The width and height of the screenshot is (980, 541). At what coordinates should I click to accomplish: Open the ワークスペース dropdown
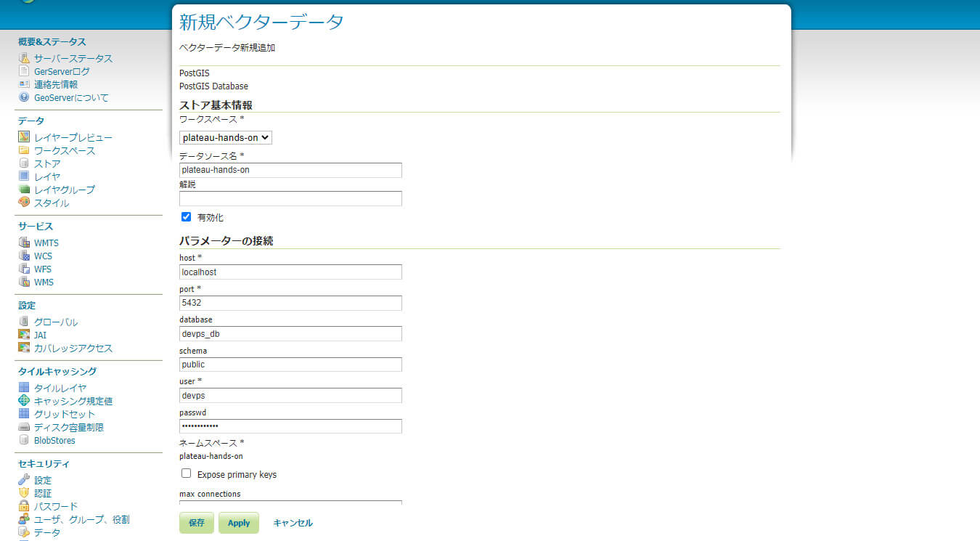pyautogui.click(x=226, y=137)
